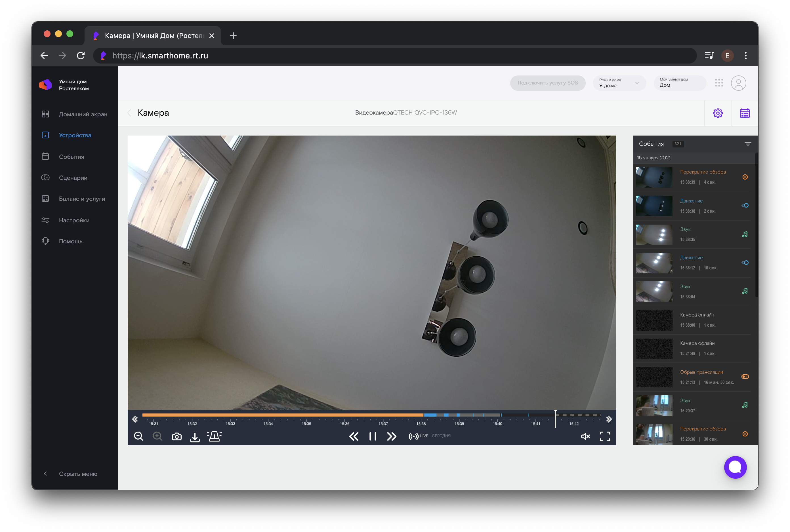Open the Мой умный дом selector
The image size is (790, 532).
679,83
